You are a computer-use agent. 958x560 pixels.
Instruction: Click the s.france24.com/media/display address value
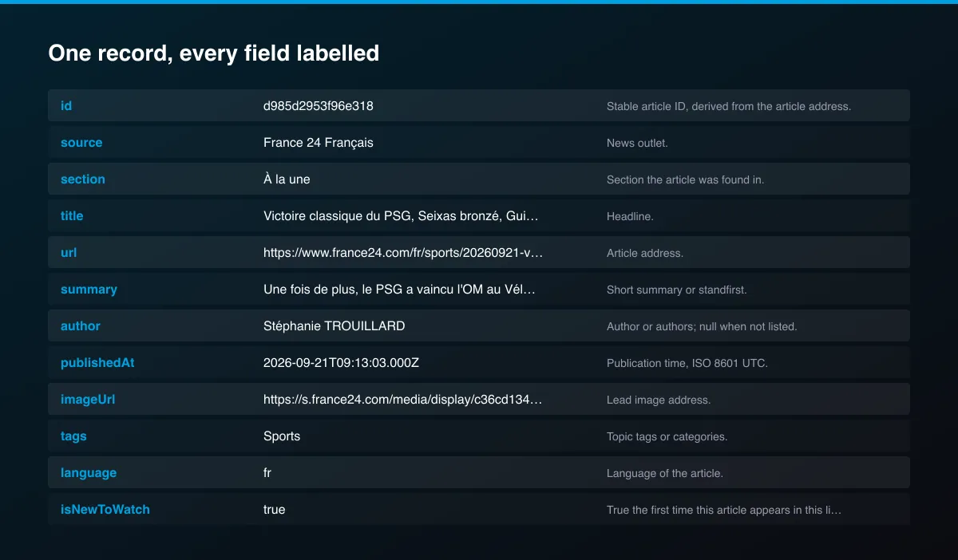pos(403,400)
